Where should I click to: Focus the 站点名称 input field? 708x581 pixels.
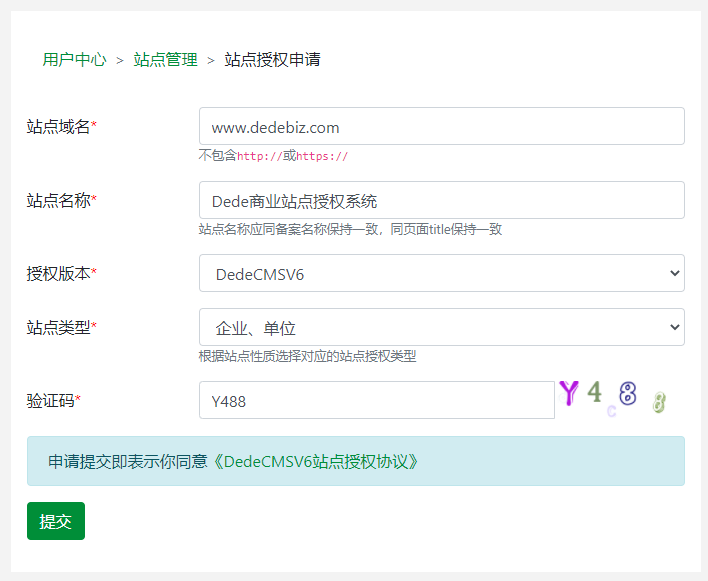tap(442, 200)
